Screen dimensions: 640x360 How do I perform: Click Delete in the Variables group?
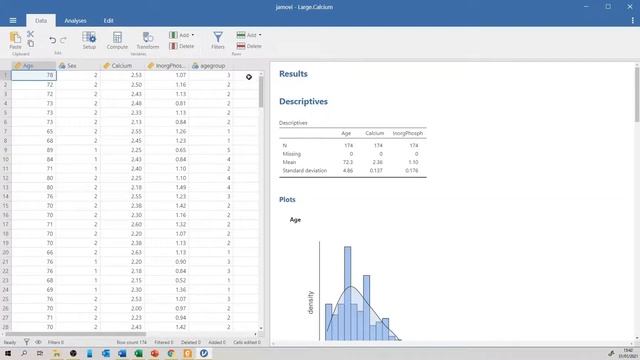[x=182, y=46]
